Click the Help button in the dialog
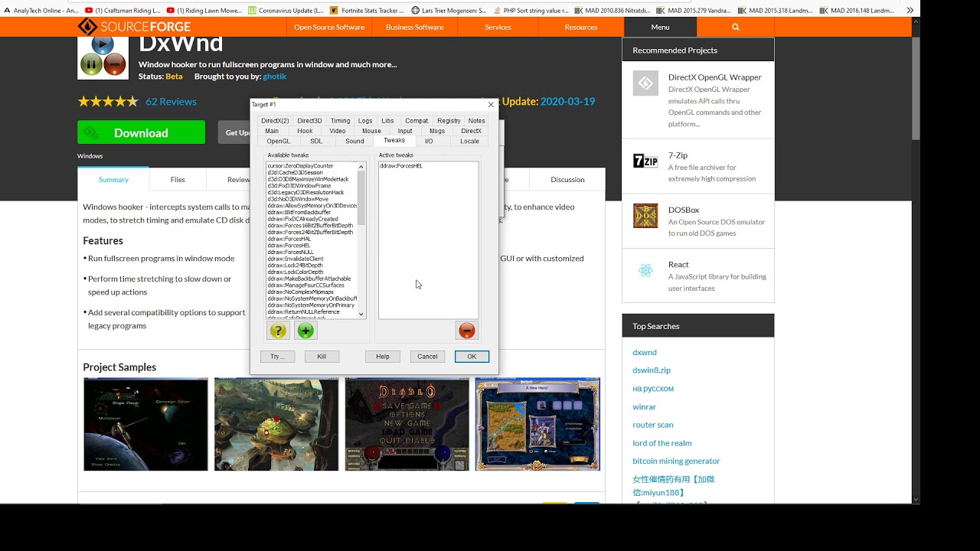This screenshot has width=980, height=551. [383, 357]
